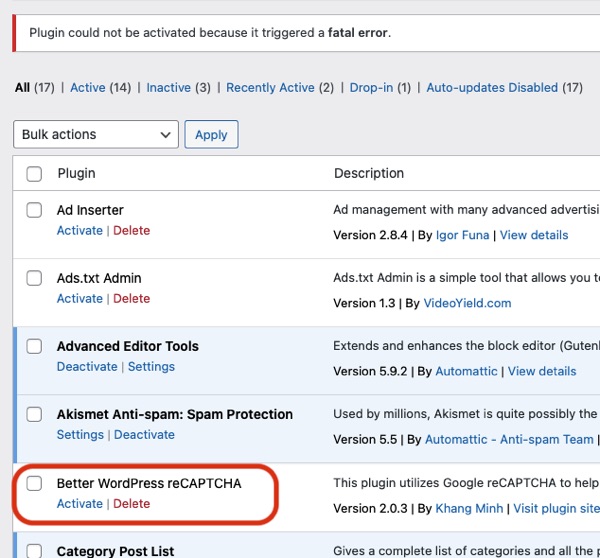This screenshot has height=558, width=600.
Task: Open Akismet Anti-spam Settings link
Action: 80,435
